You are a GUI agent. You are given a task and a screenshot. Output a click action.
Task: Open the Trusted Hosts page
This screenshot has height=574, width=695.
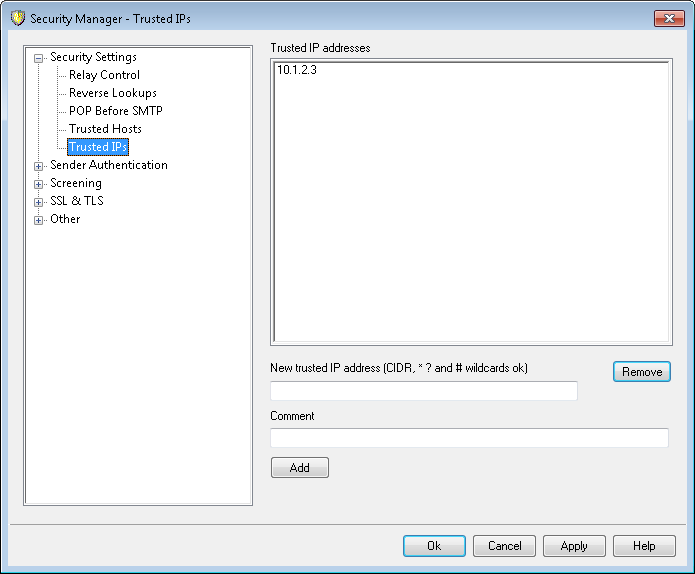pyautogui.click(x=105, y=129)
